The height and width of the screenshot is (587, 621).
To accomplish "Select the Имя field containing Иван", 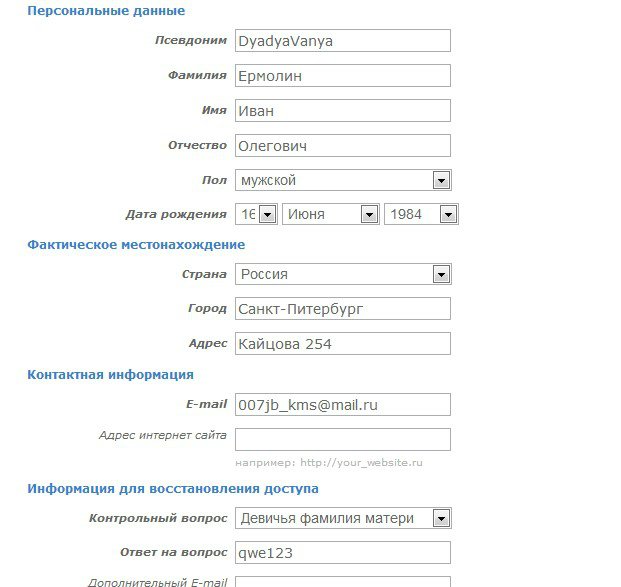I will click(343, 111).
